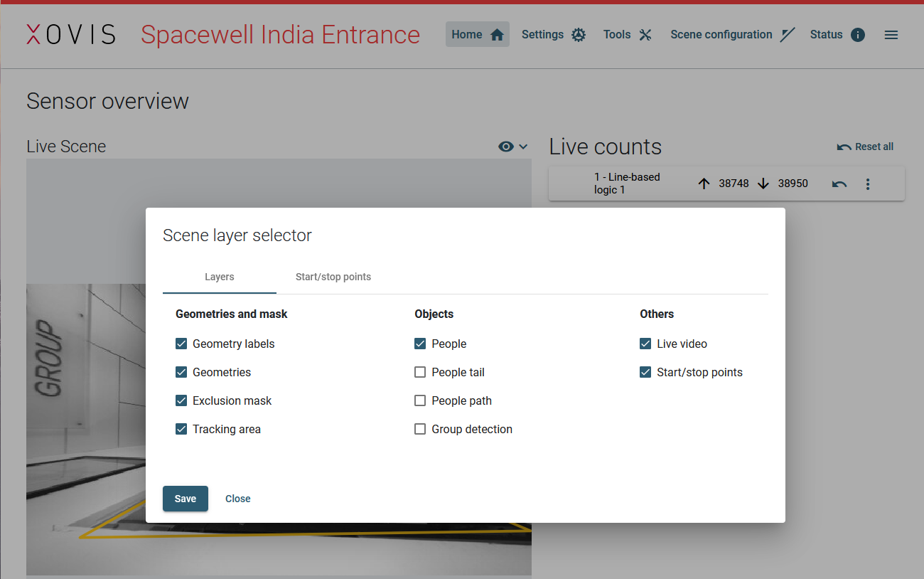Uncheck Geometry labels checkbox
Screen dimensions: 924x579
pyautogui.click(x=181, y=344)
